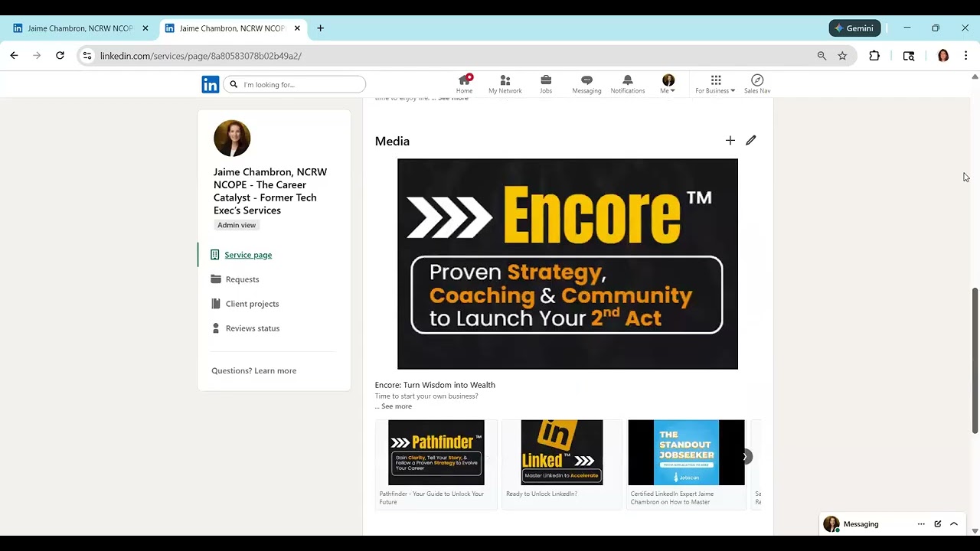
Task: Click 'Ready to Unlock LinkedIn?' caption
Action: tap(541, 494)
